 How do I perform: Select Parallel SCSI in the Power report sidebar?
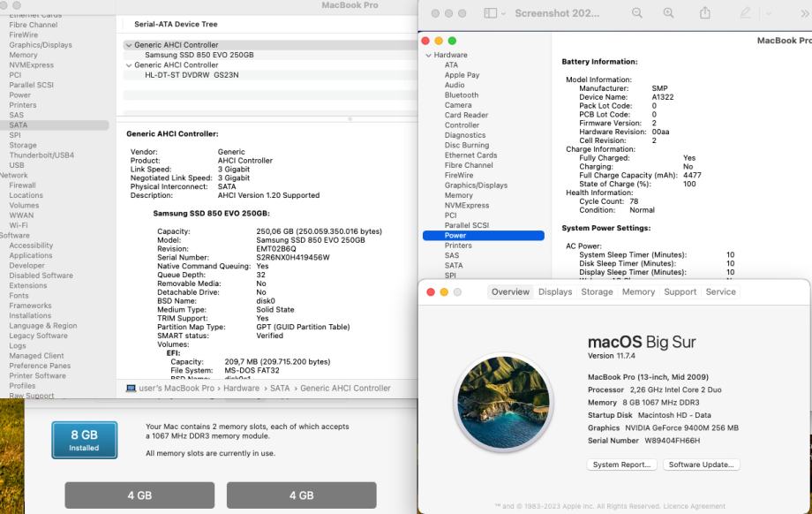[x=467, y=225]
